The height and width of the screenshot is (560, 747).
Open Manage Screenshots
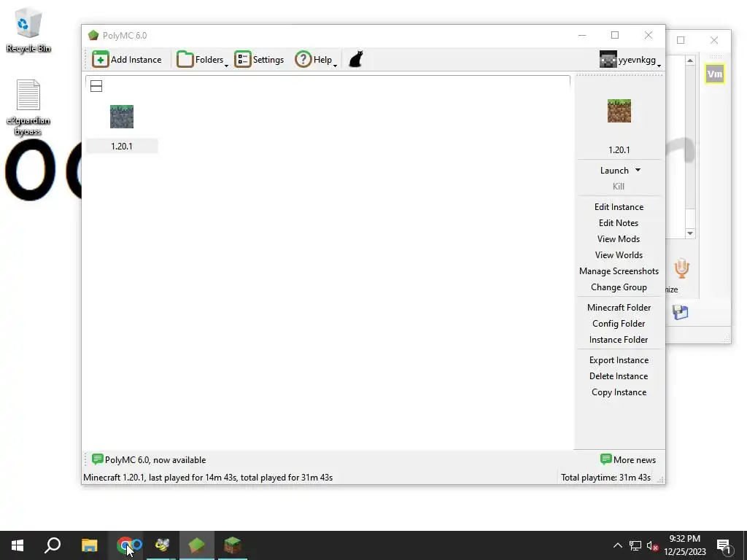coord(619,271)
